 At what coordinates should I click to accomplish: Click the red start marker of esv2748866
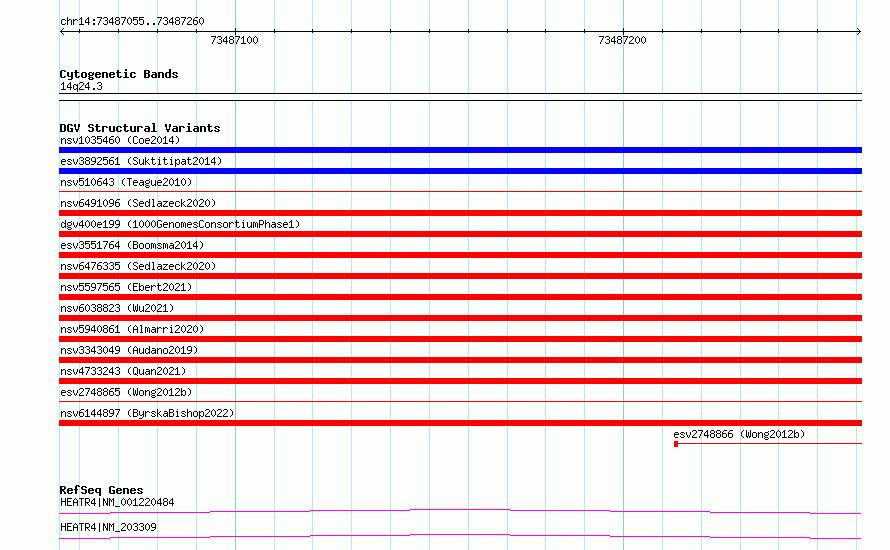coord(676,444)
